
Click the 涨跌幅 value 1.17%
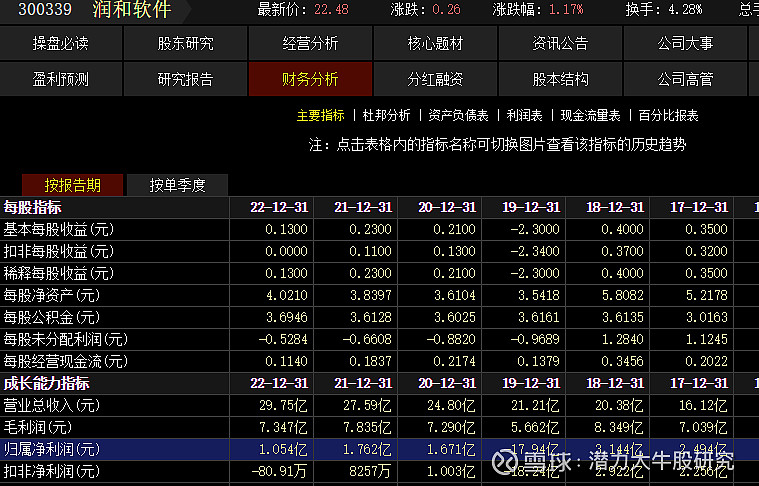tap(566, 9)
